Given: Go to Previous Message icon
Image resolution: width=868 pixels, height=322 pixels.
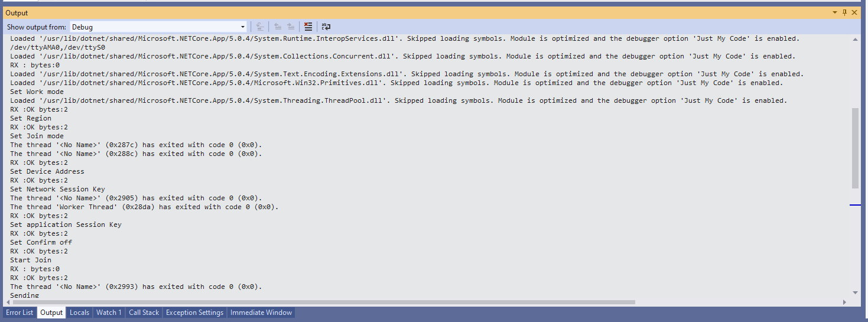Looking at the screenshot, I should click(x=277, y=27).
